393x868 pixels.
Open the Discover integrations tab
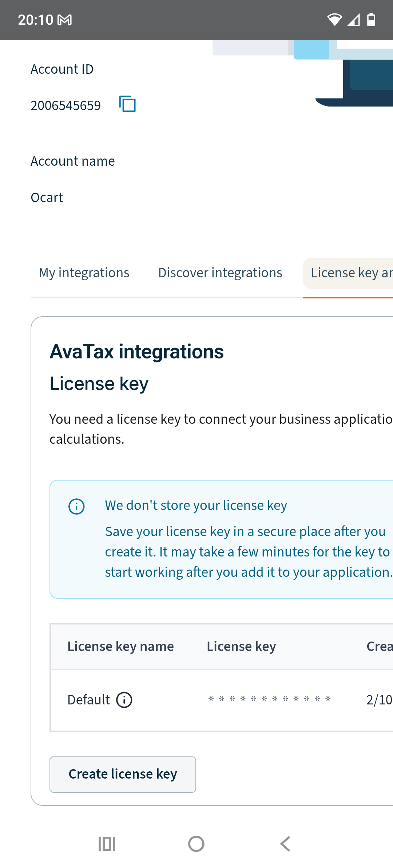tap(220, 273)
